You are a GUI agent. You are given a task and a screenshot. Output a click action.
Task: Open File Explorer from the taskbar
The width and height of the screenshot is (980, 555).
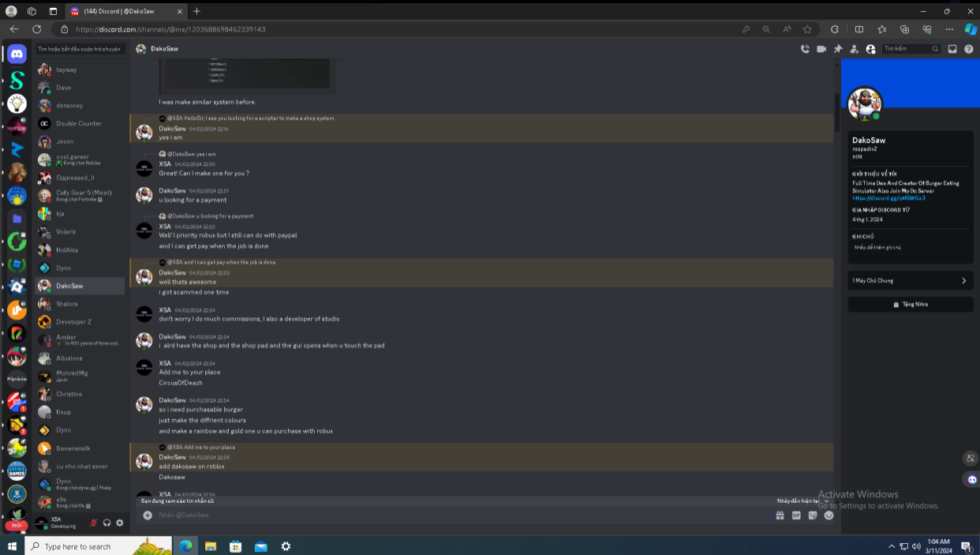click(x=211, y=546)
